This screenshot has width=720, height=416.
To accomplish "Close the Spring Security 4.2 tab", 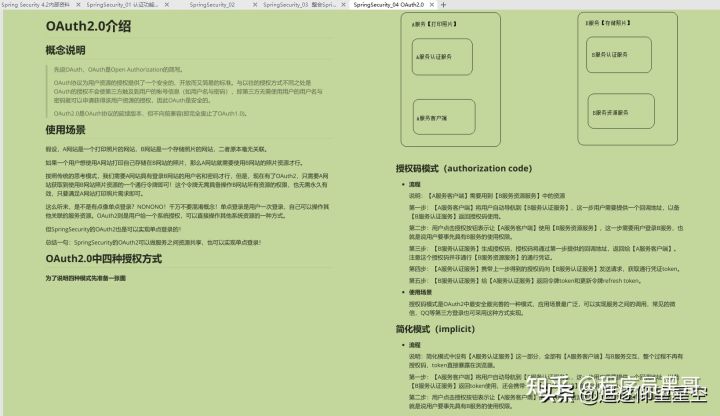I will pos(78,5).
